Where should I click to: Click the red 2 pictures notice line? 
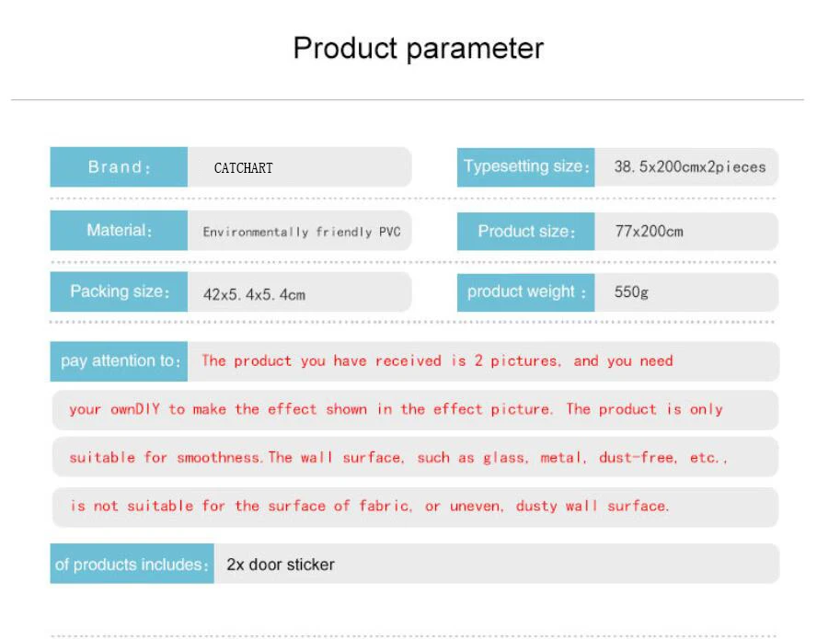(x=437, y=360)
